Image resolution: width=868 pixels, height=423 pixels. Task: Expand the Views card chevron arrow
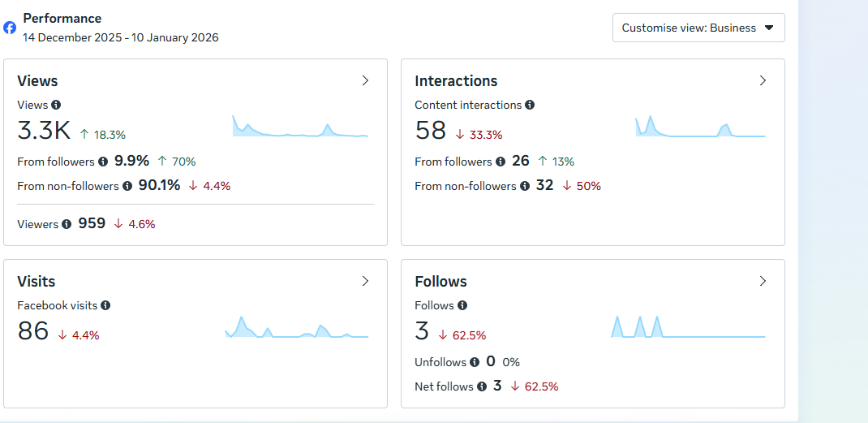(x=365, y=80)
